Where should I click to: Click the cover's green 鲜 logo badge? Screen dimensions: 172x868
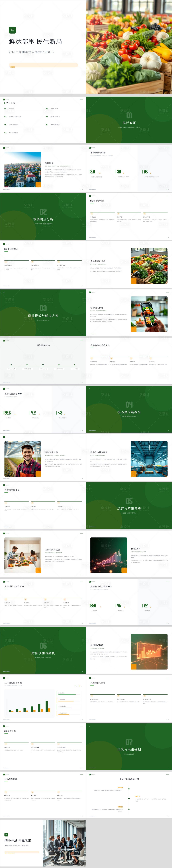12,30
